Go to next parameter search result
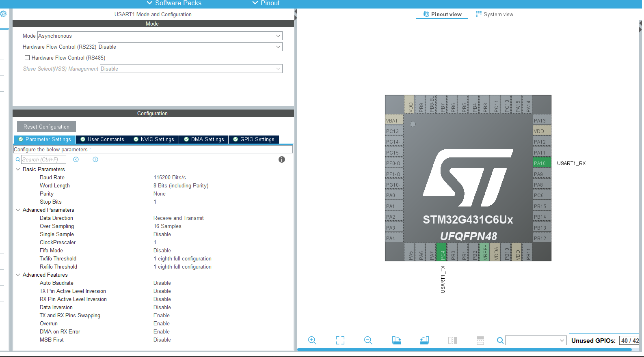 point(95,159)
